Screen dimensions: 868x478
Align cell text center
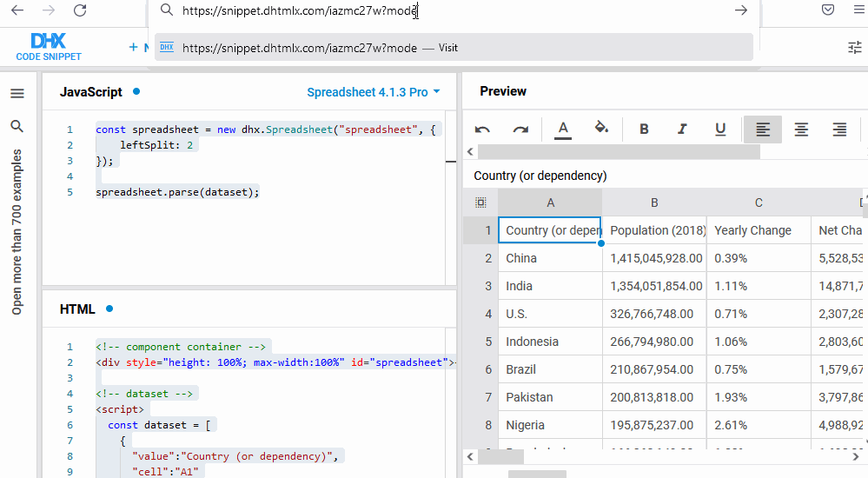click(801, 129)
